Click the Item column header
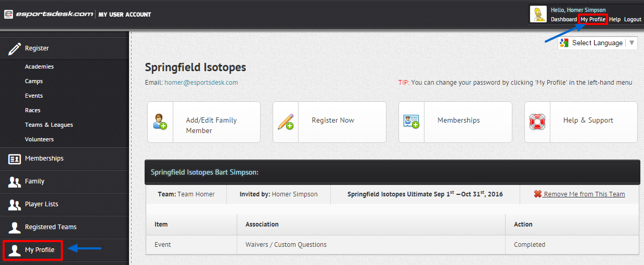 (161, 224)
